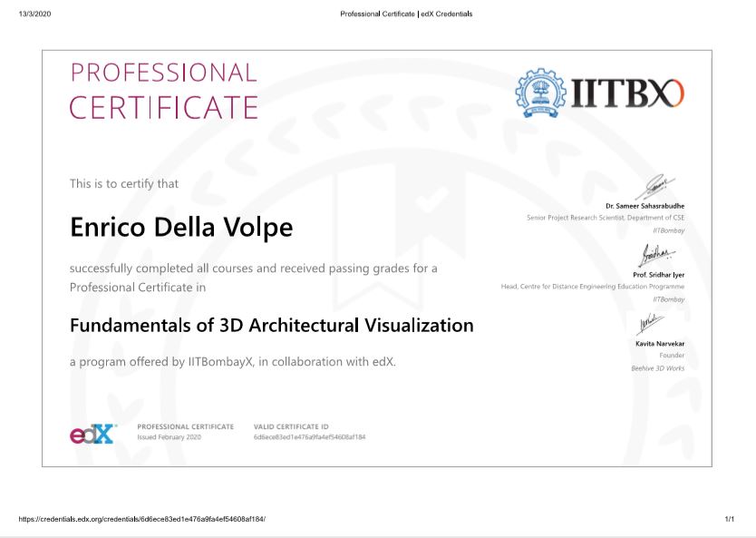This screenshot has width=756, height=538.
Task: Click Kavita Narvekar's handwritten signature
Action: pos(649,324)
